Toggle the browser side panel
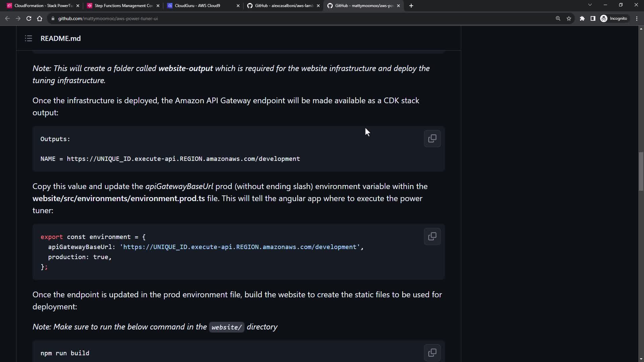 pos(593,18)
